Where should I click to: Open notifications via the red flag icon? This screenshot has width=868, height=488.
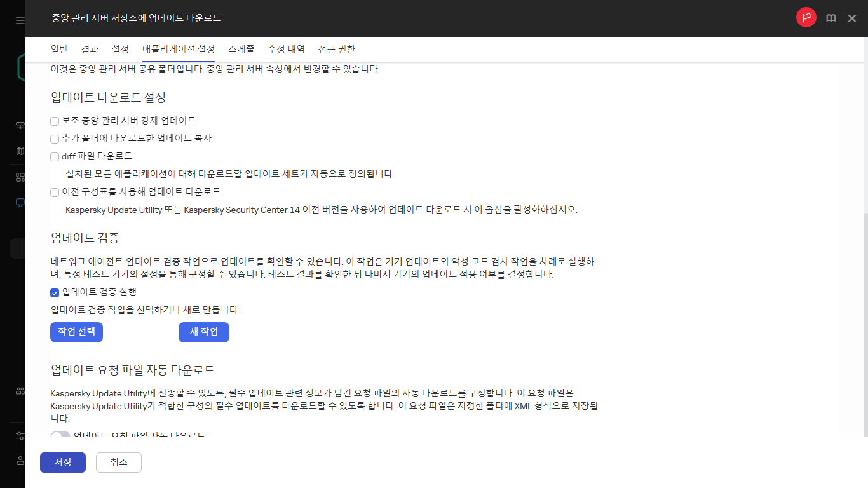(x=806, y=18)
